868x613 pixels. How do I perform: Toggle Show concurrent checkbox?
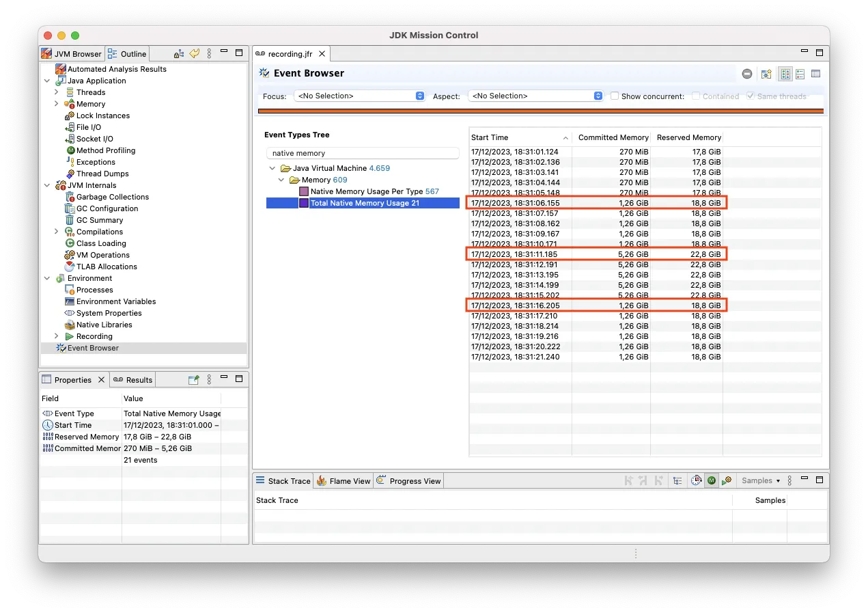tap(615, 96)
